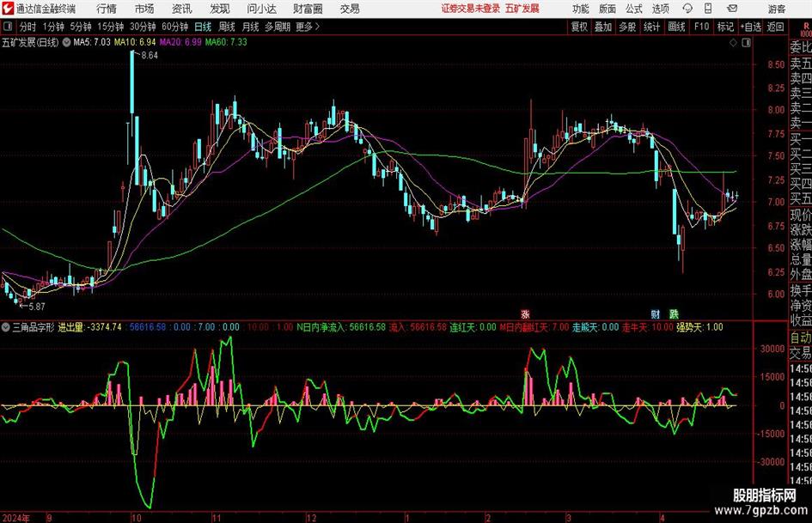Screen dimensions: 812x523
Task: Click the 统计 statistics toolbar button
Action: point(651,27)
